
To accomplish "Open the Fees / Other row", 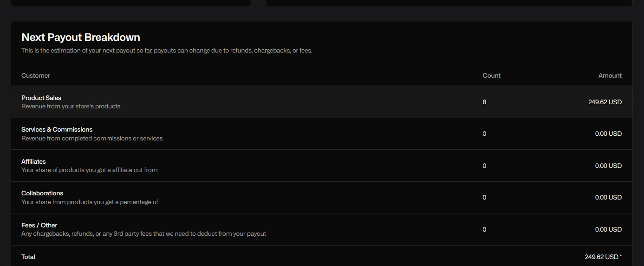I will point(322,229).
